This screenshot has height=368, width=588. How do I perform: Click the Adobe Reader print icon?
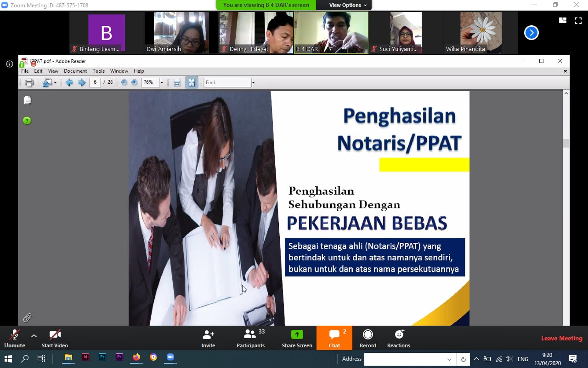click(29, 83)
